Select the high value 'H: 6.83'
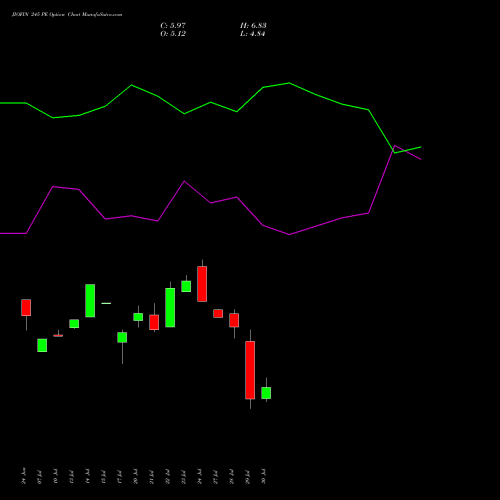The image size is (500, 500). pos(253,26)
